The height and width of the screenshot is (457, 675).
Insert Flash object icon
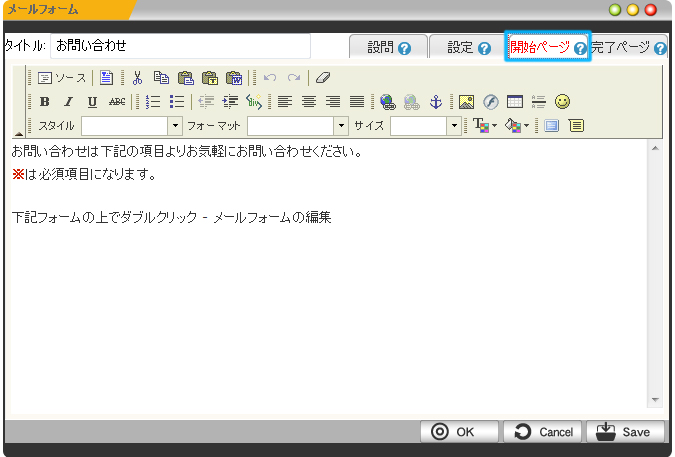[x=491, y=102]
